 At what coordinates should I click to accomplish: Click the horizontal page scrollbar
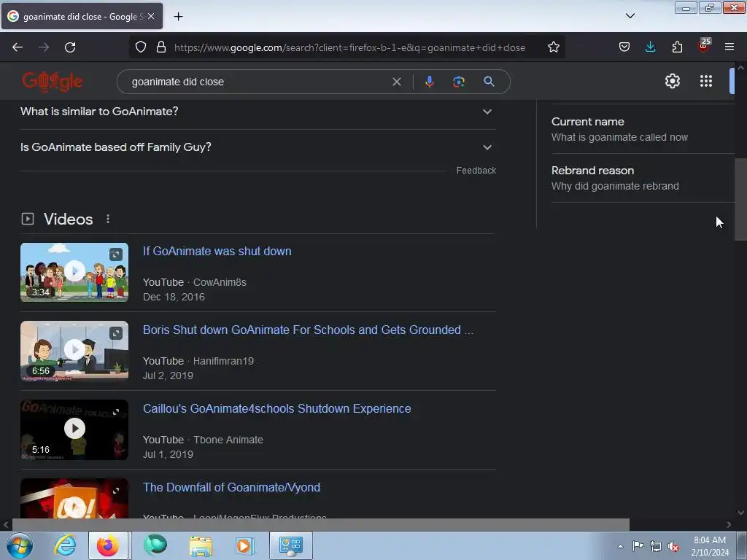click(321, 524)
